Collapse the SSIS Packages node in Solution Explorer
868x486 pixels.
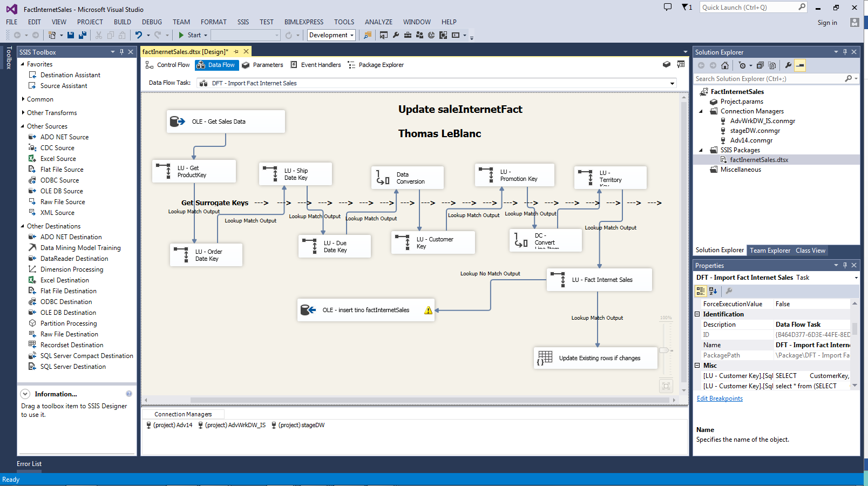pos(701,150)
